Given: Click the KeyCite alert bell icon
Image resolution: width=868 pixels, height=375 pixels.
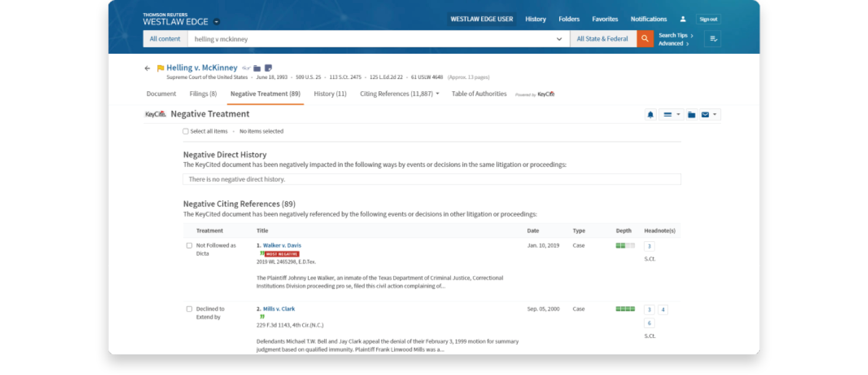Looking at the screenshot, I should [x=650, y=114].
